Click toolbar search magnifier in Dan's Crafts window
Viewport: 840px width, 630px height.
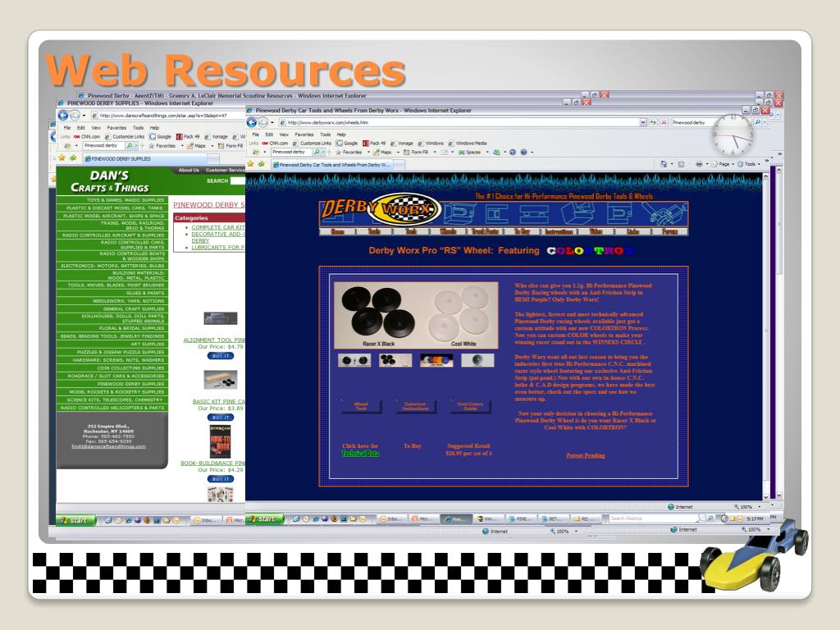(129, 145)
